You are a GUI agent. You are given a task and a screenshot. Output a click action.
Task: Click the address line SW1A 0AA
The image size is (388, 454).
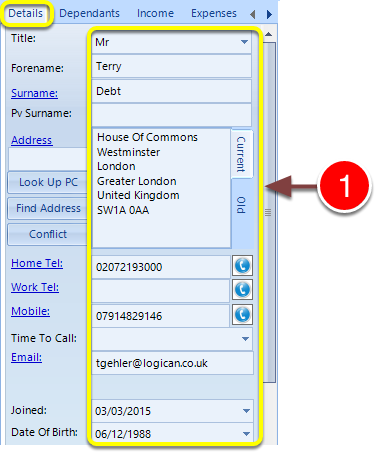pyautogui.click(x=123, y=210)
